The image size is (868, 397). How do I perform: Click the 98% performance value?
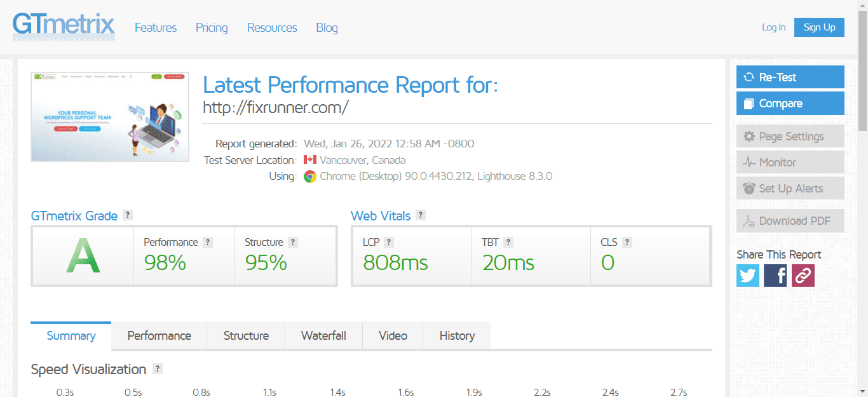coord(165,262)
